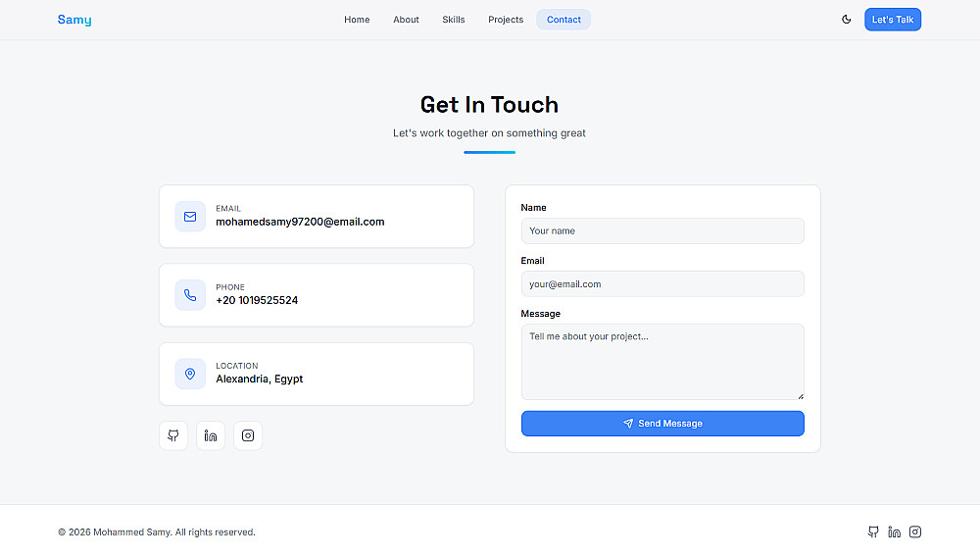Image resolution: width=980 pixels, height=557 pixels.
Task: Grab the textarea resize handle
Action: coord(800,396)
